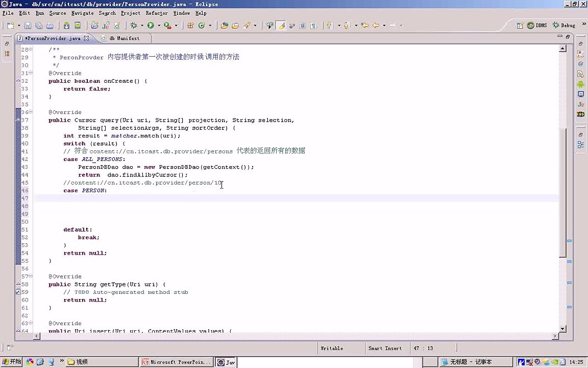This screenshot has height=368, width=588.
Task: Open the Declaration view in right sidebar
Action: [x=580, y=74]
